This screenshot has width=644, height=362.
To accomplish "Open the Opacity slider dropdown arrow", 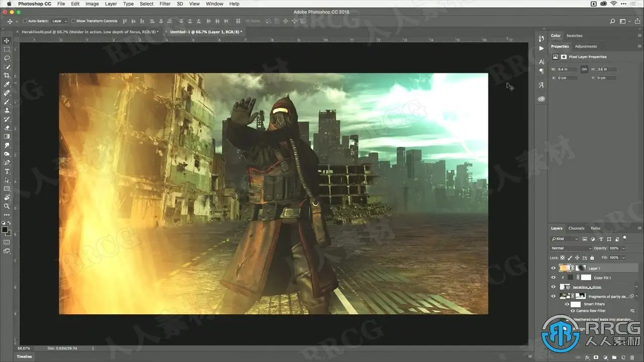I will [624, 248].
